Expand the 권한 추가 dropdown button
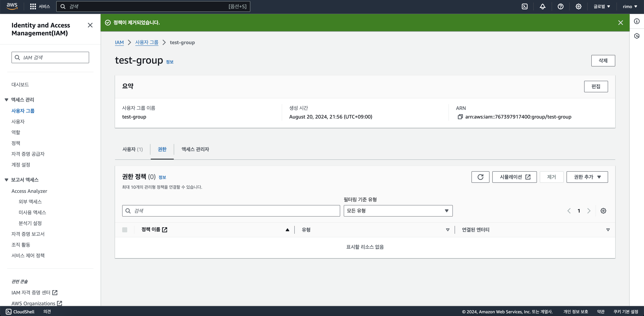This screenshot has height=316, width=644. click(587, 177)
